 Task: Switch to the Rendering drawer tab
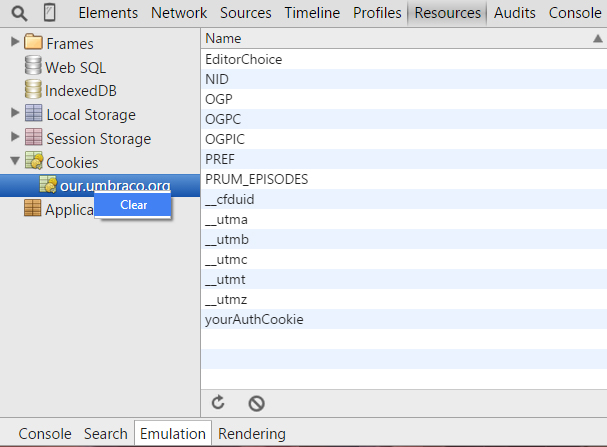(x=251, y=433)
